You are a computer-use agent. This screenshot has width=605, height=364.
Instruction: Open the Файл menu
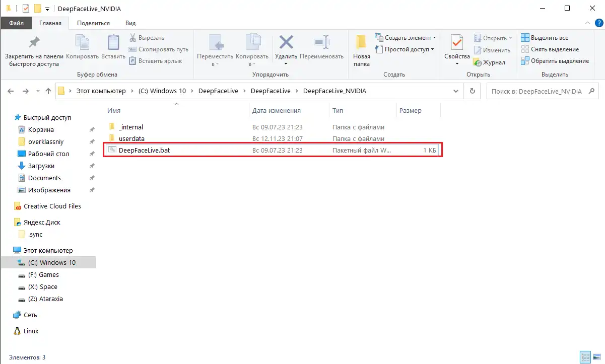pos(16,23)
